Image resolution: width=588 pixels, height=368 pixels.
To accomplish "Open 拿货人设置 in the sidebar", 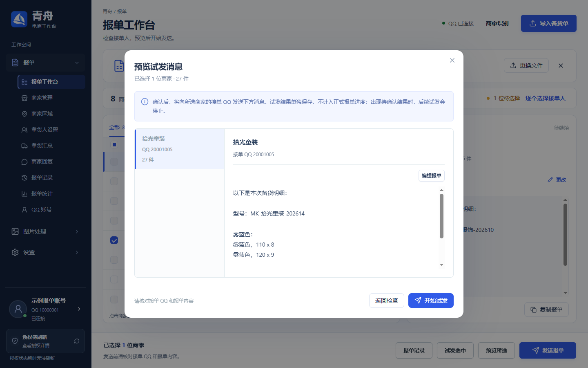I will tap(51, 130).
